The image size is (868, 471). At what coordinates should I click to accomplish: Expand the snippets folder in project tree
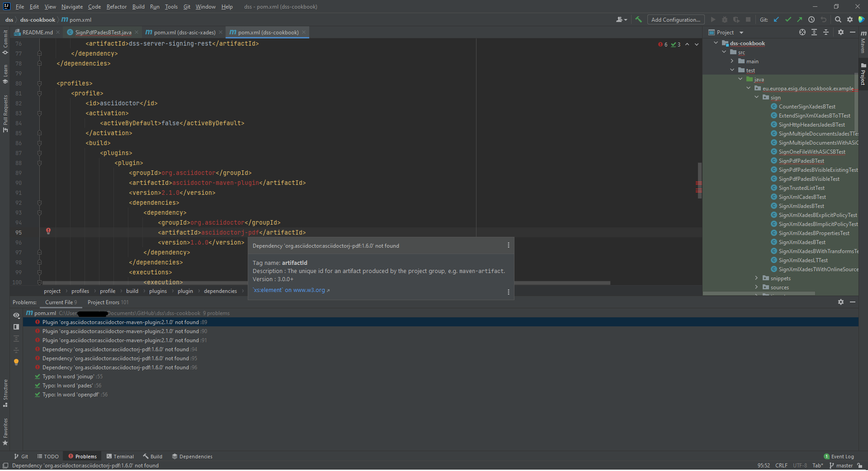pyautogui.click(x=756, y=278)
